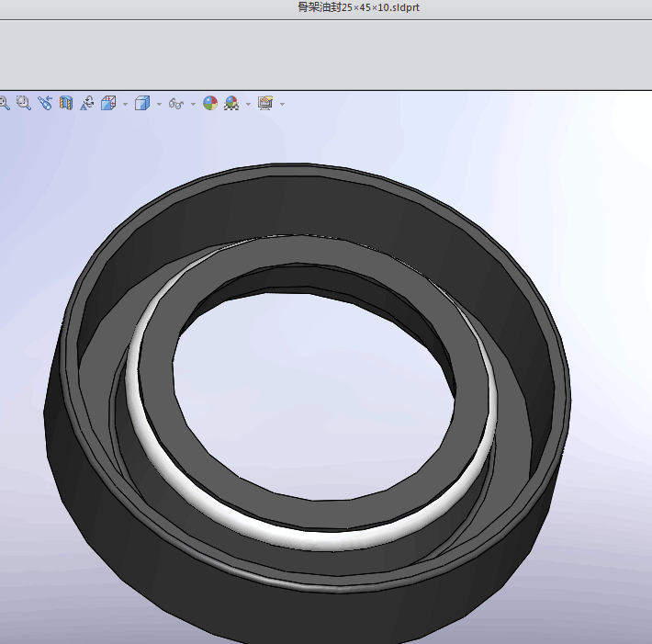Click the Hide/Show Items glasses icon

coord(176,103)
